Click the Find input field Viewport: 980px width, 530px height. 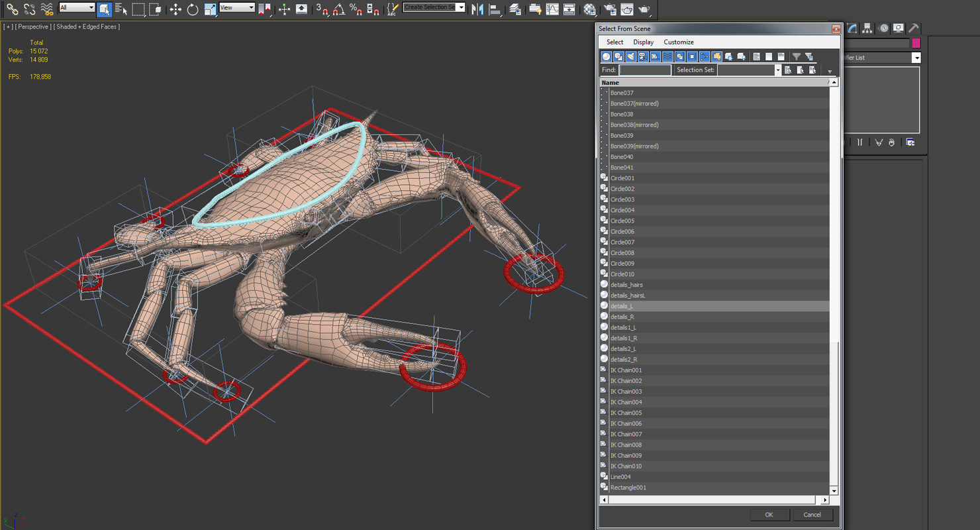(645, 70)
